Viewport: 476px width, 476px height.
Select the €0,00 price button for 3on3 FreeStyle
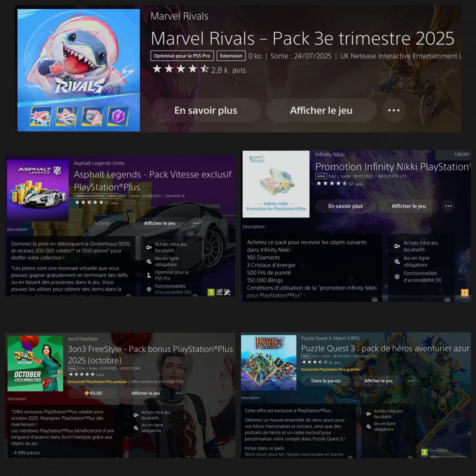(93, 393)
